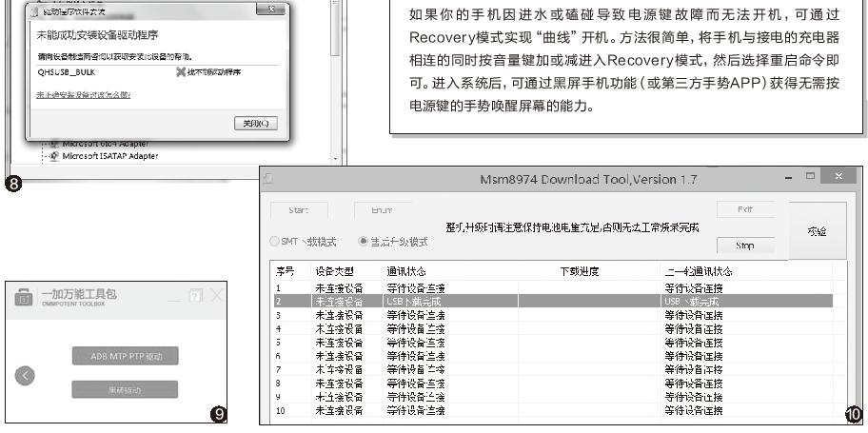Select row number 10 in the device table

280,411
